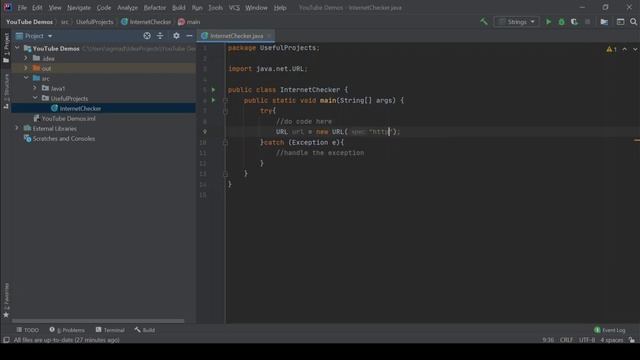
Task: Click UsefulProjects in the breadcrumb bar
Action: (95, 22)
